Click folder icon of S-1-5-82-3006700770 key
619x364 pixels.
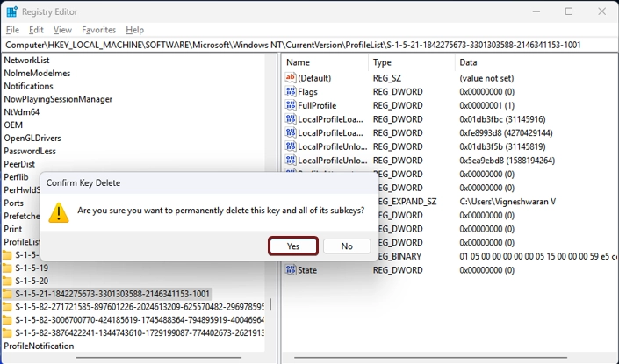pos(7,320)
